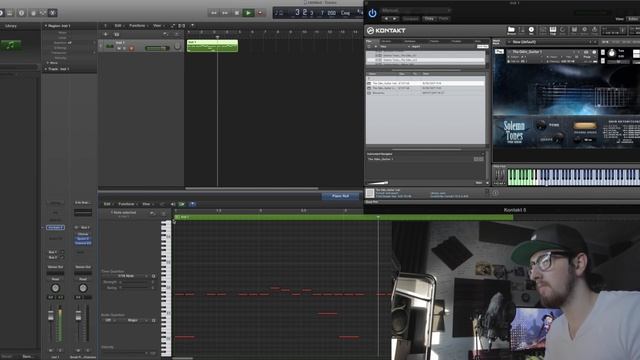Click the Fast Forward transport button
This screenshot has height=360, width=640.
pos(225,13)
